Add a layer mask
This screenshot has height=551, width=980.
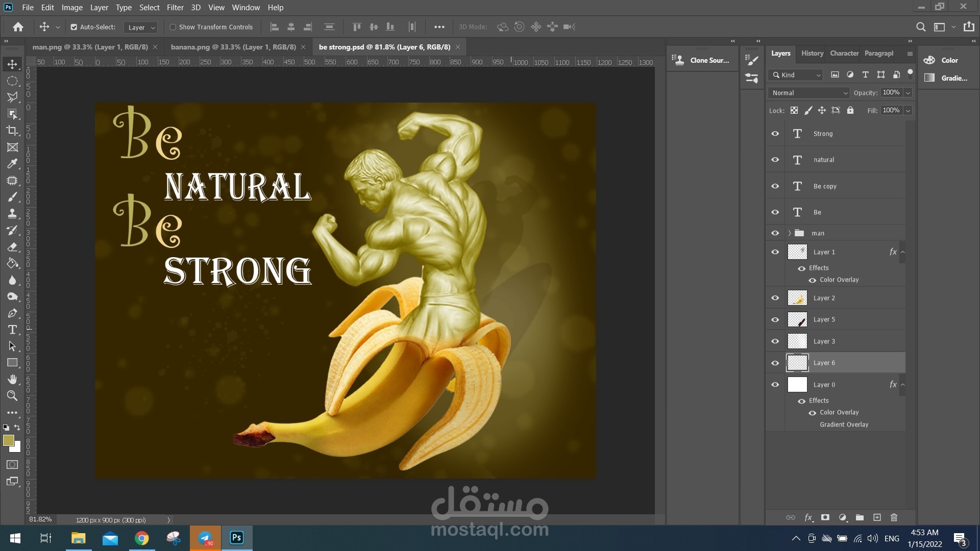coord(825,517)
